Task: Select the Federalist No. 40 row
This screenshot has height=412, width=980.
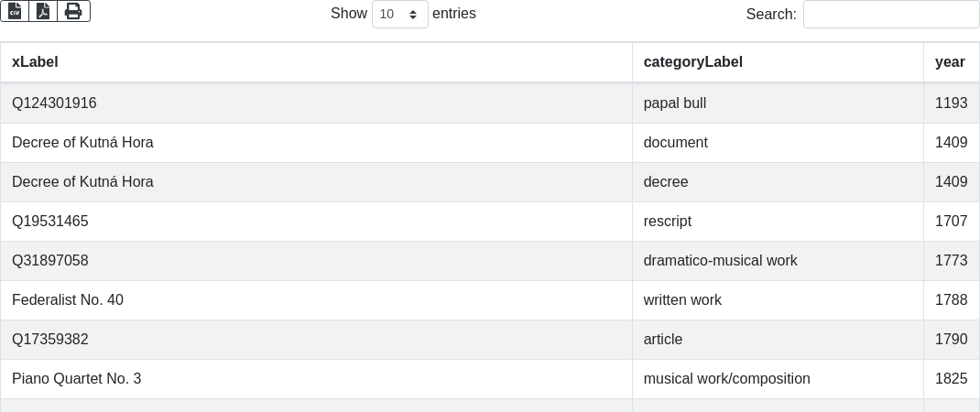Action: (x=68, y=300)
